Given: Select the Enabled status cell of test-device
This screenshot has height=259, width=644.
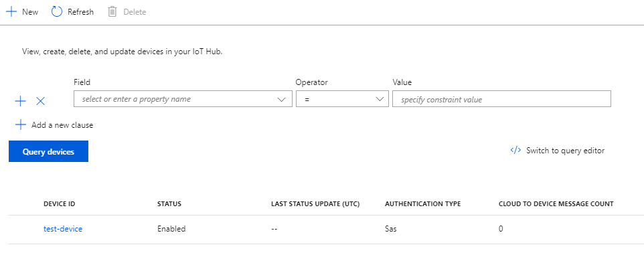Looking at the screenshot, I should click(x=171, y=229).
